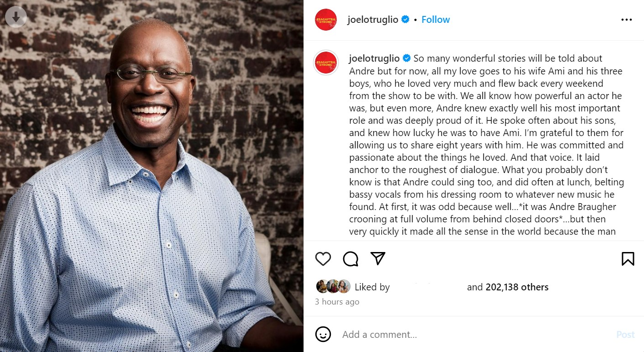The height and width of the screenshot is (352, 644).
Task: Like the post with the heart icon
Action: pos(323,259)
